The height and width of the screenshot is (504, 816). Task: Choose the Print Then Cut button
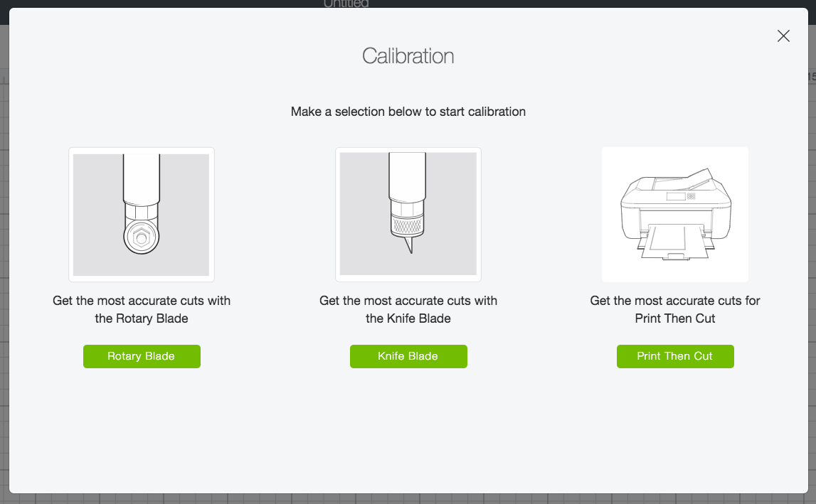click(674, 356)
